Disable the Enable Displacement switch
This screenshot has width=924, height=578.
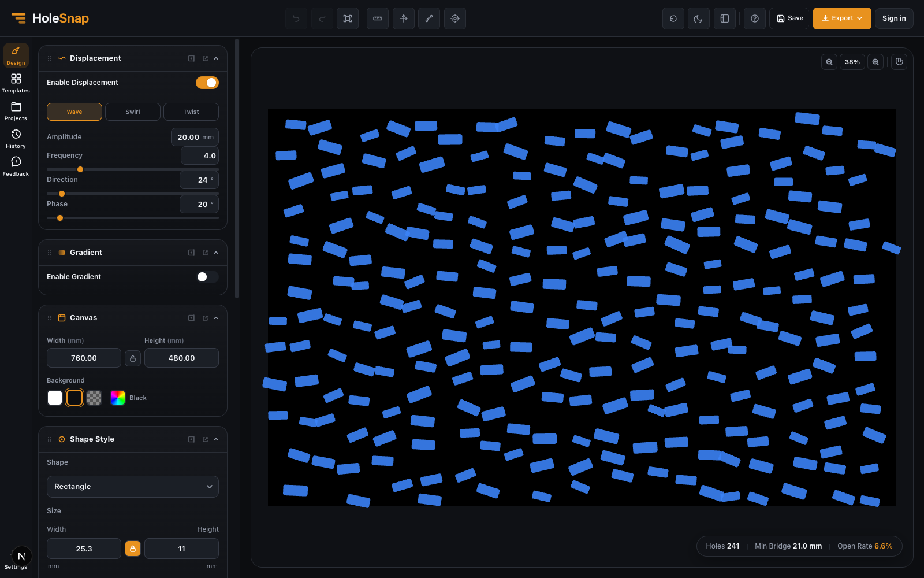[207, 83]
